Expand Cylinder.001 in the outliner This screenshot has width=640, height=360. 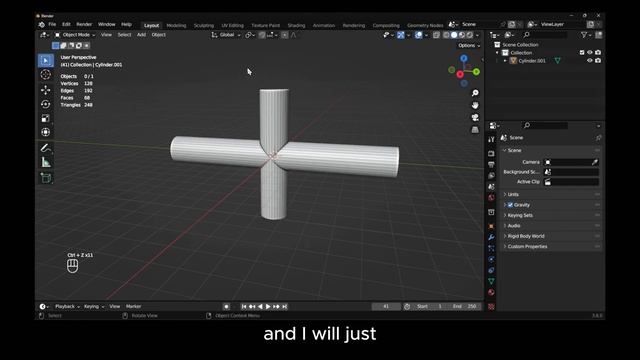click(x=505, y=61)
